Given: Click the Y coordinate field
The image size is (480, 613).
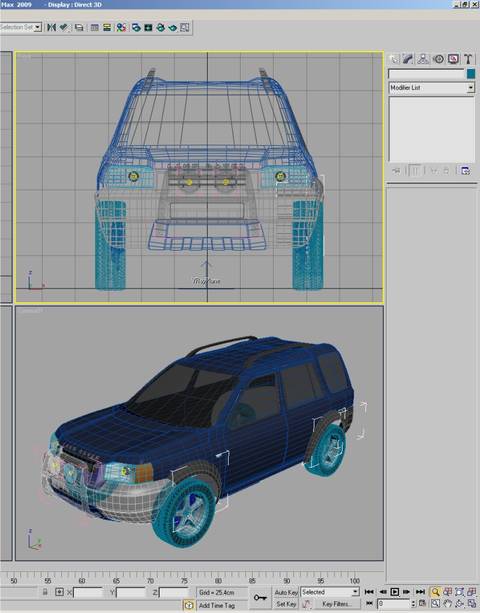Looking at the screenshot, I should [131, 592].
